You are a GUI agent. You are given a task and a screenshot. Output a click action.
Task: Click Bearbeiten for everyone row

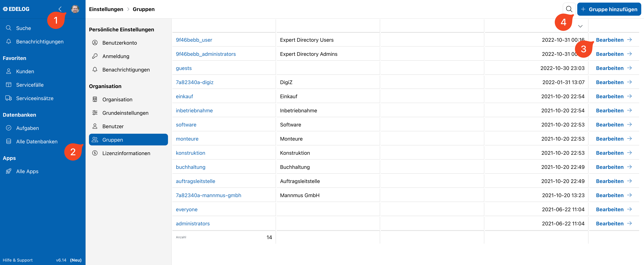614,209
